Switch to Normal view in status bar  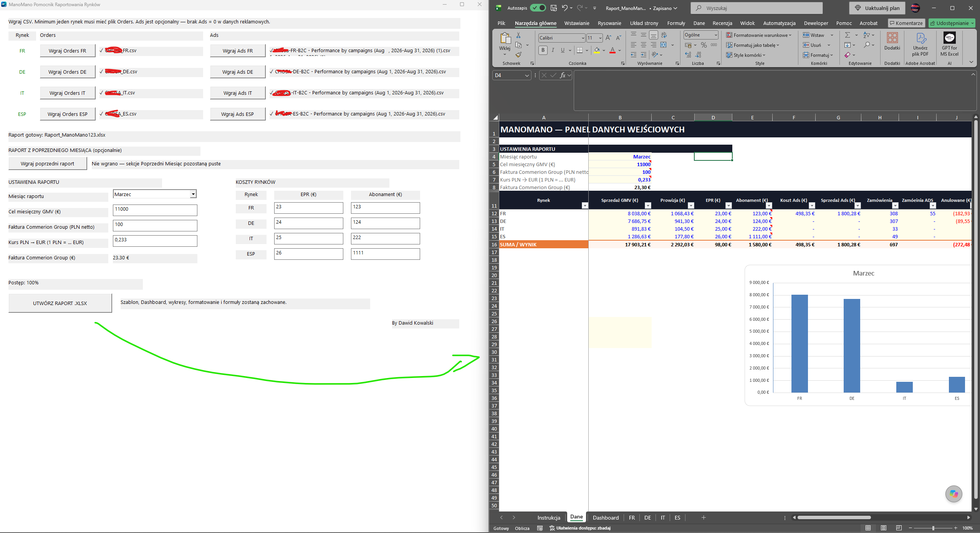(x=868, y=528)
